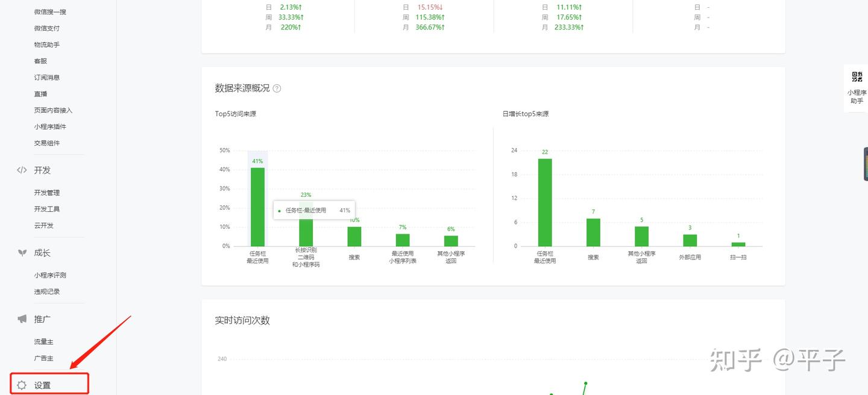Click the Top5访问来源 chart title
The image size is (868, 395).
tap(236, 114)
